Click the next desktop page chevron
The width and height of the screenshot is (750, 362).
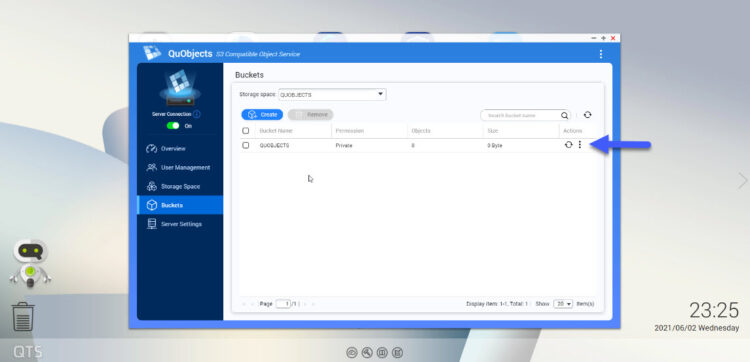pyautogui.click(x=742, y=181)
